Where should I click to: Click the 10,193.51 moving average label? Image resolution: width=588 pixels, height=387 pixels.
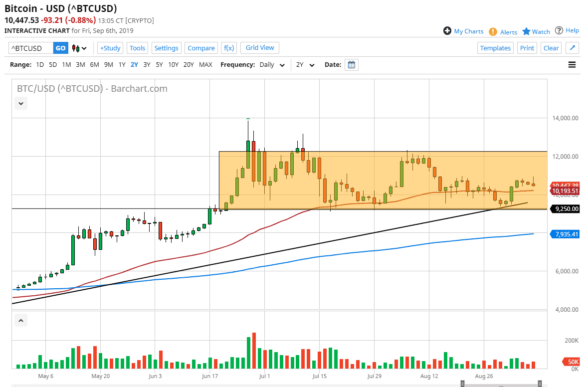565,191
